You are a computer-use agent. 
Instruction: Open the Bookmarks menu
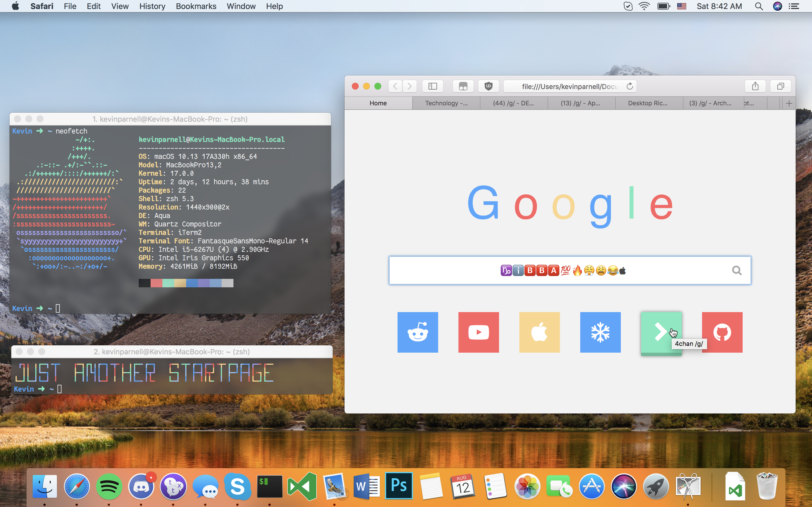point(196,6)
